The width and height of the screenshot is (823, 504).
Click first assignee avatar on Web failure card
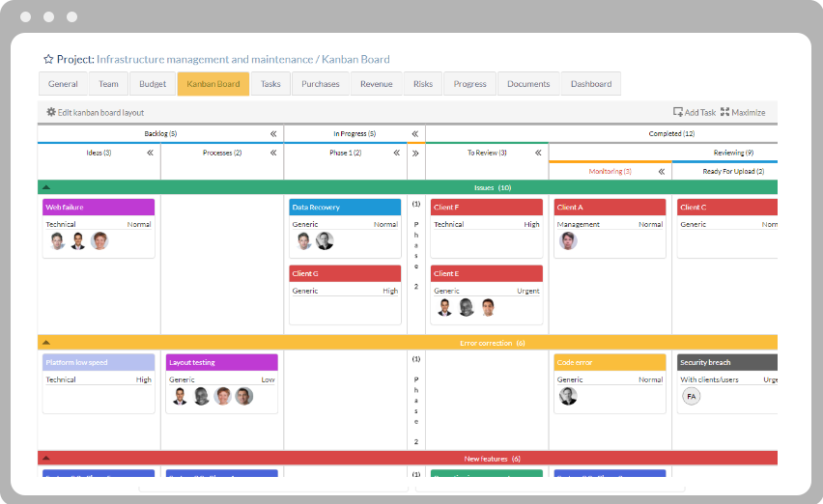[x=57, y=240]
